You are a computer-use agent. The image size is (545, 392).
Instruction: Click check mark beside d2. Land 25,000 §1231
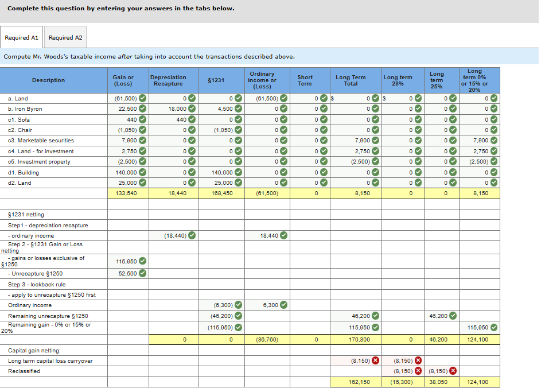pos(238,183)
